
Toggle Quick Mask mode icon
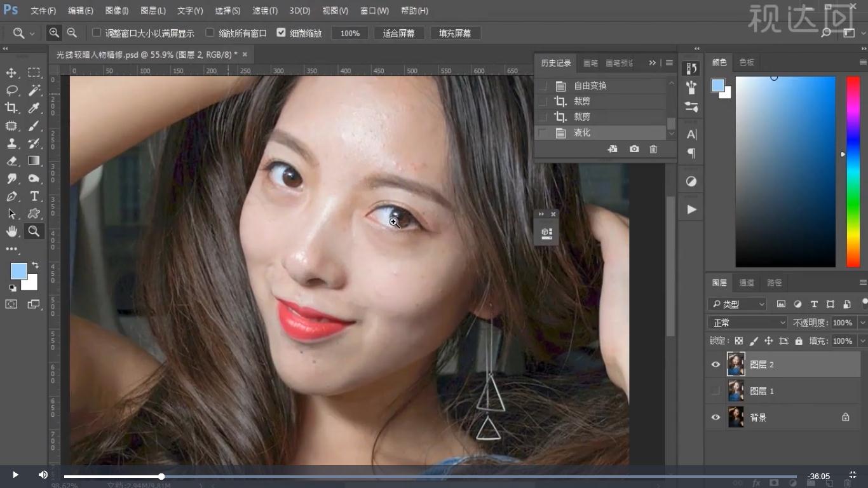tap(11, 304)
